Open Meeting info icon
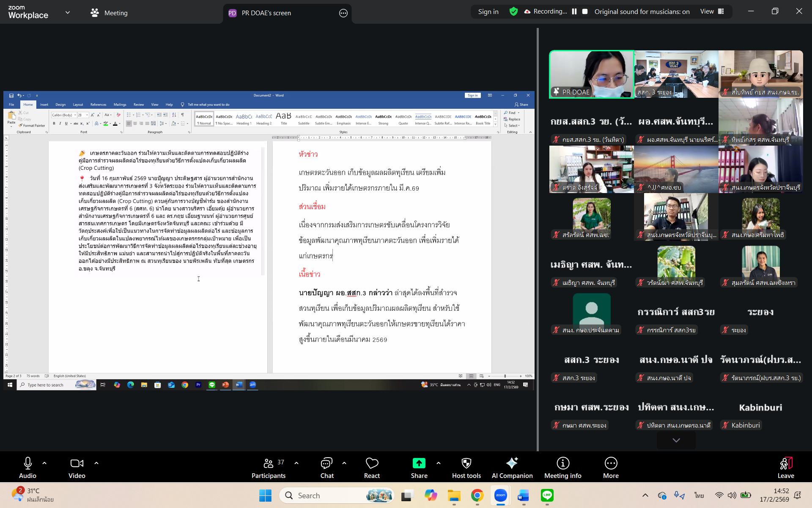The image size is (812, 508). pyautogui.click(x=562, y=468)
